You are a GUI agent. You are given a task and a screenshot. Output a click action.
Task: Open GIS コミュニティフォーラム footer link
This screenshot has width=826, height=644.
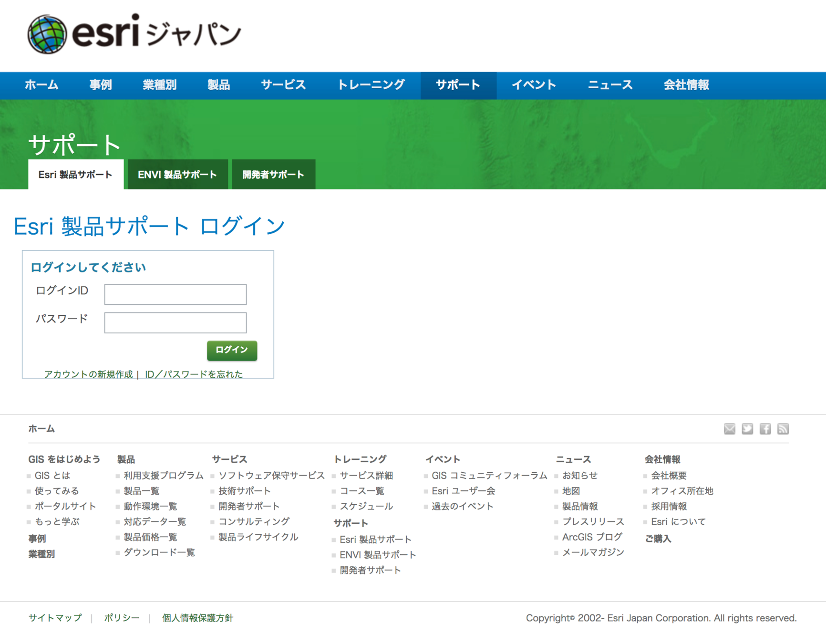click(489, 476)
